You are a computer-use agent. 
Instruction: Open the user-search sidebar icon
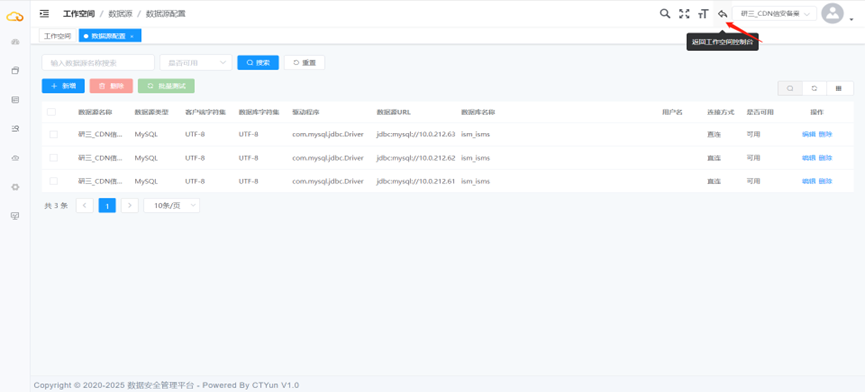tap(15, 128)
